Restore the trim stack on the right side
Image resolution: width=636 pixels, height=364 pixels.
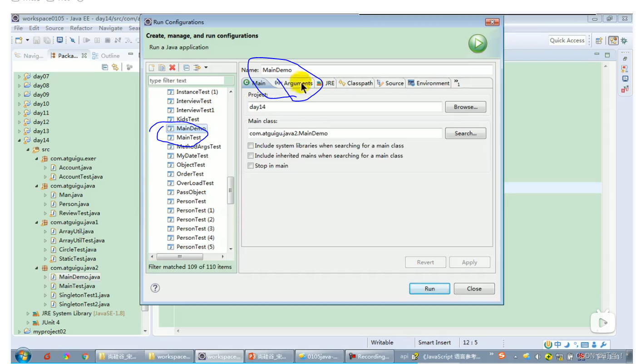[x=625, y=59]
